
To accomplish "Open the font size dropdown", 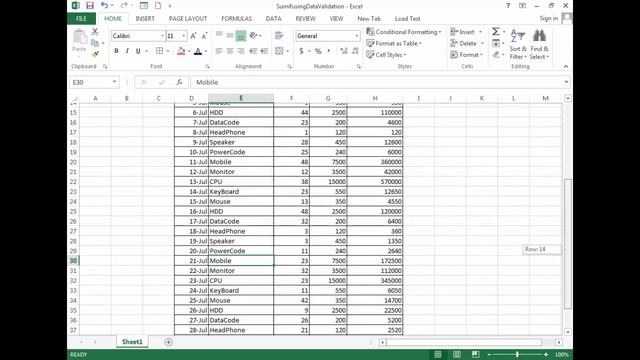I will pos(183,36).
